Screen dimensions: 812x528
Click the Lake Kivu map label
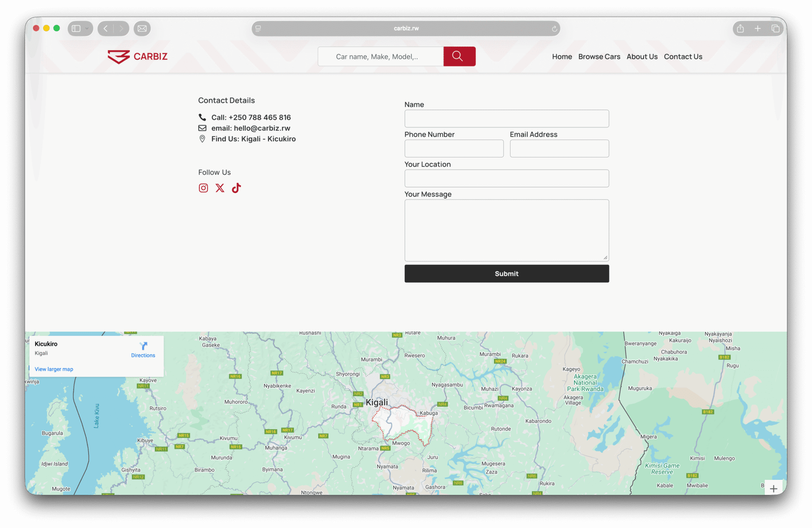coord(96,416)
